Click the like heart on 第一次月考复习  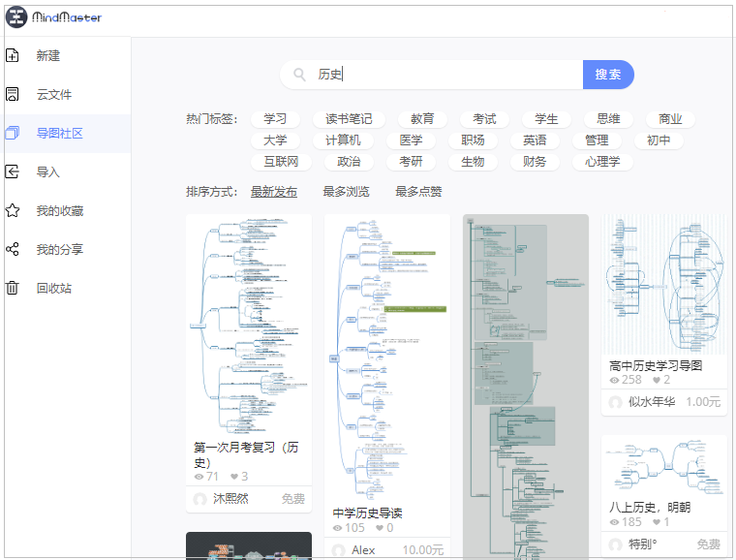(x=233, y=477)
